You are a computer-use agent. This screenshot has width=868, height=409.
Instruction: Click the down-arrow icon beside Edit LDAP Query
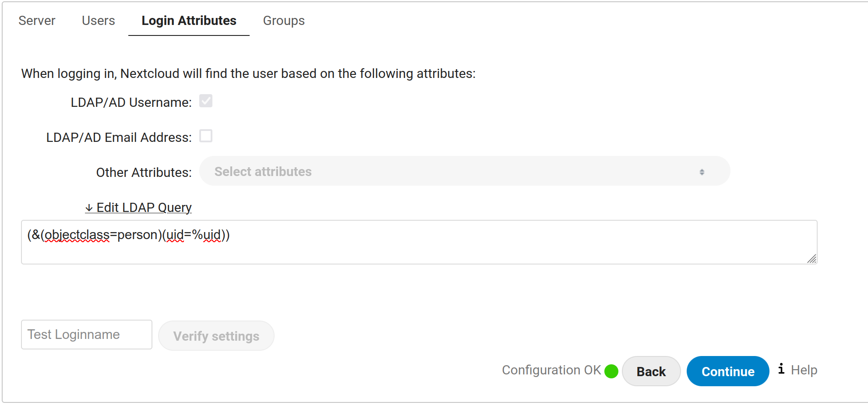[x=89, y=208]
